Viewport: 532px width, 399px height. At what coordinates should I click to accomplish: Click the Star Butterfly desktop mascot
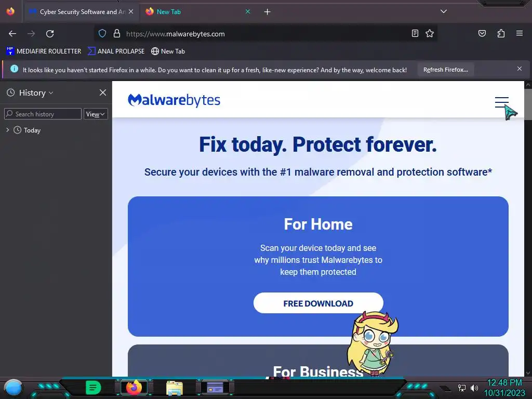(x=372, y=343)
